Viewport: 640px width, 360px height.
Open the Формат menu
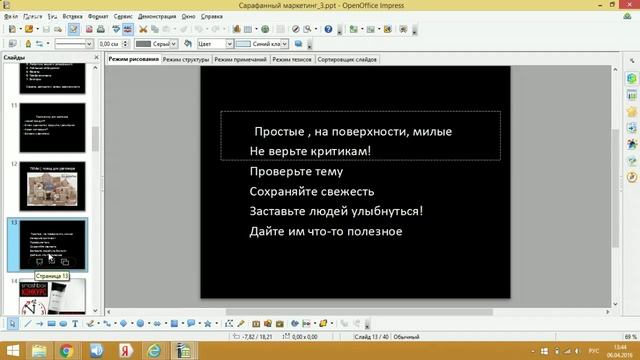pyautogui.click(x=98, y=16)
